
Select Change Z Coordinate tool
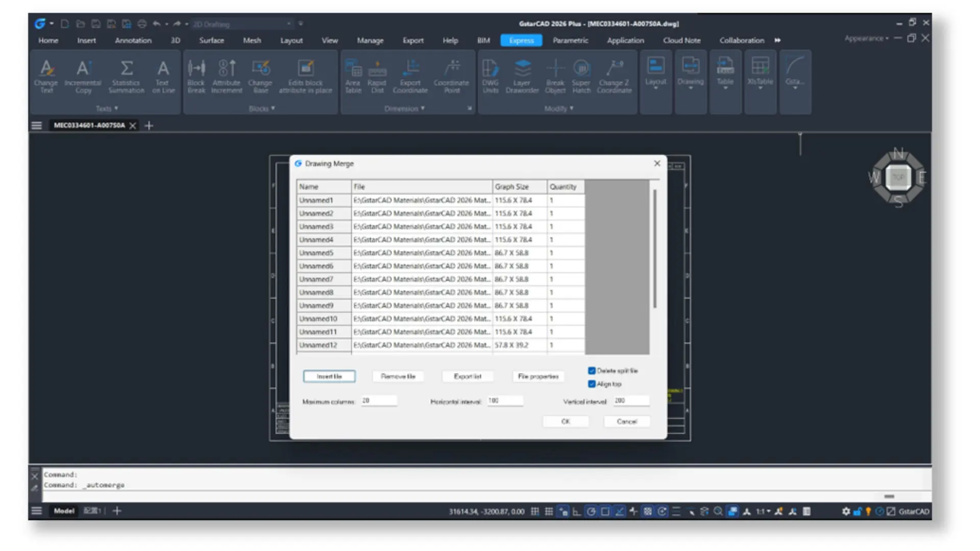coord(615,77)
